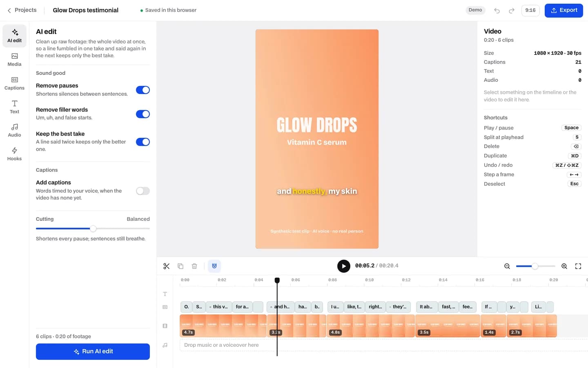The width and height of the screenshot is (588, 368).
Task: Enter fullscreen with the expand icon
Action: click(578, 266)
